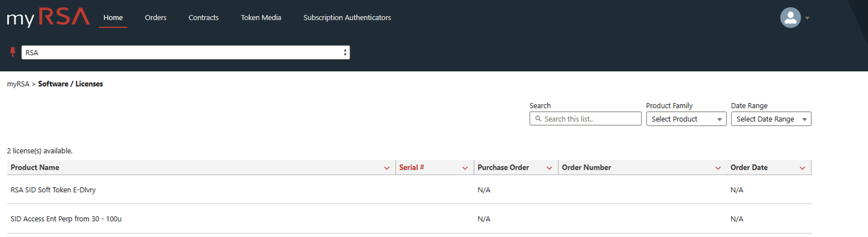Sort by the Purchase Order header
Screen dimensions: 868x237
coord(503,168)
